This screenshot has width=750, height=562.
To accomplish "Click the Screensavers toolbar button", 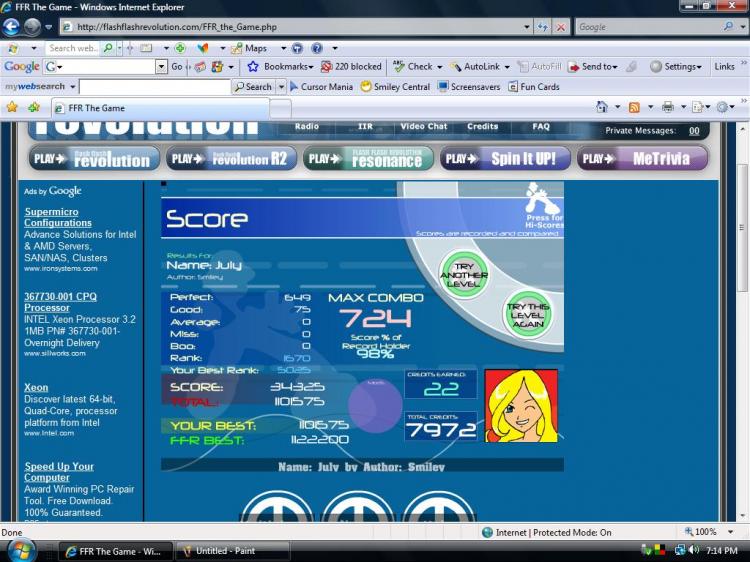I will click(469, 87).
